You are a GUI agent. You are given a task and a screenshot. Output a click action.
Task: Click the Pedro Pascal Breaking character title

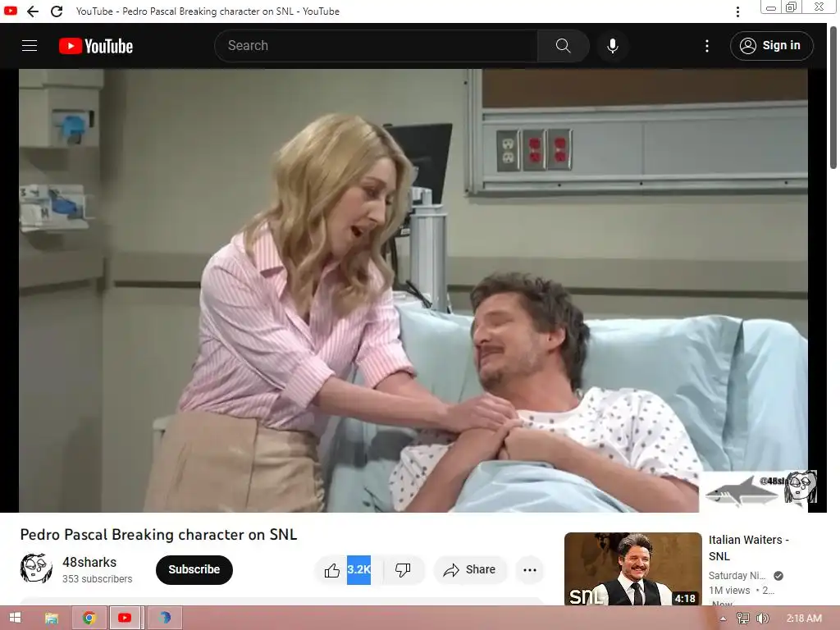coord(158,535)
